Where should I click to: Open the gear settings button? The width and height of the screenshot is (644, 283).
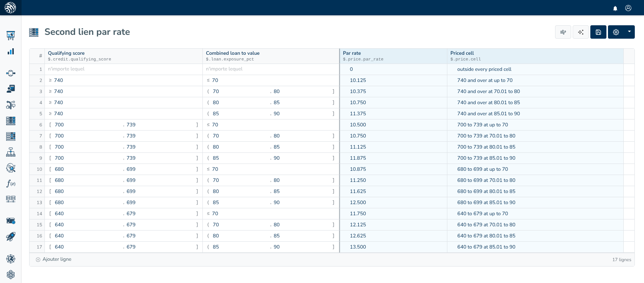[x=616, y=32]
